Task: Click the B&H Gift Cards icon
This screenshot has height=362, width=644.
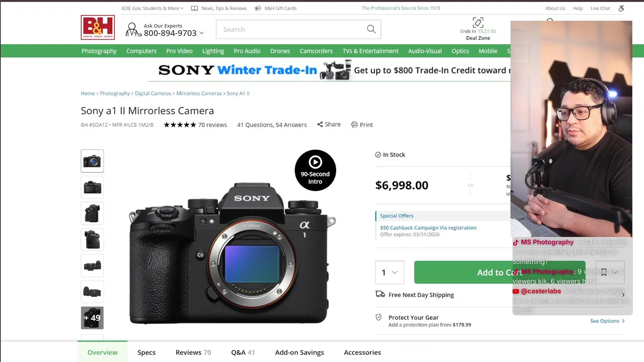Action: (258, 8)
